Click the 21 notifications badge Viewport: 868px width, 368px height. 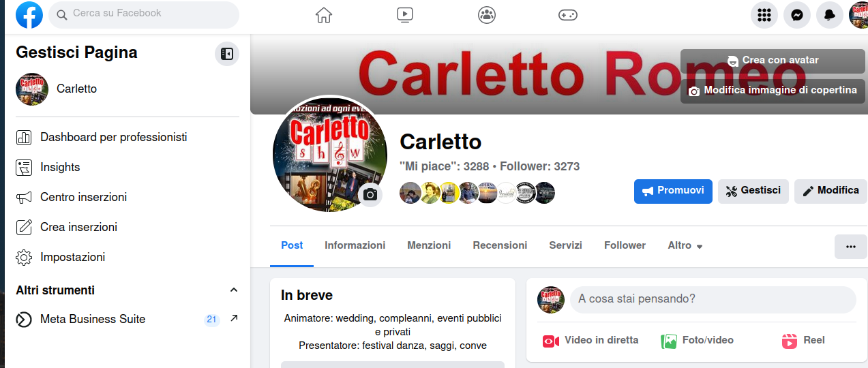(x=211, y=320)
